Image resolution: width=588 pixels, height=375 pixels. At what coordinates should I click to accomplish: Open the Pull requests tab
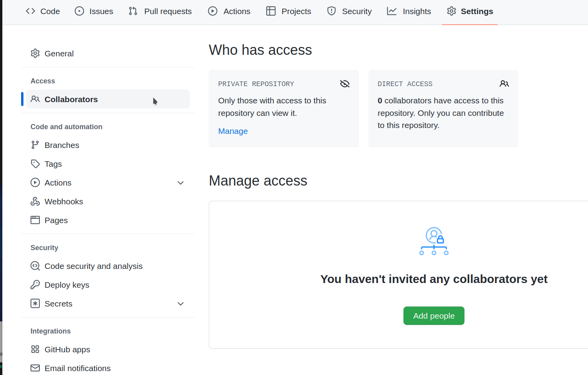point(160,11)
